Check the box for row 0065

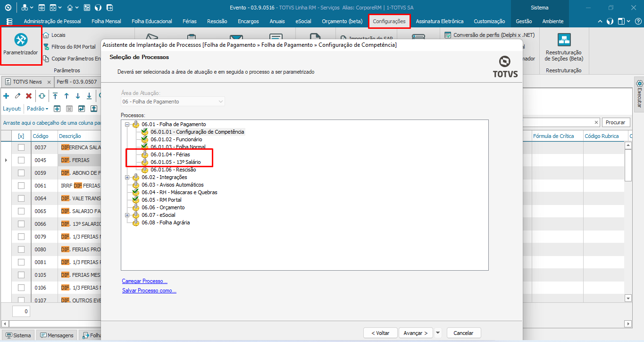point(21,211)
